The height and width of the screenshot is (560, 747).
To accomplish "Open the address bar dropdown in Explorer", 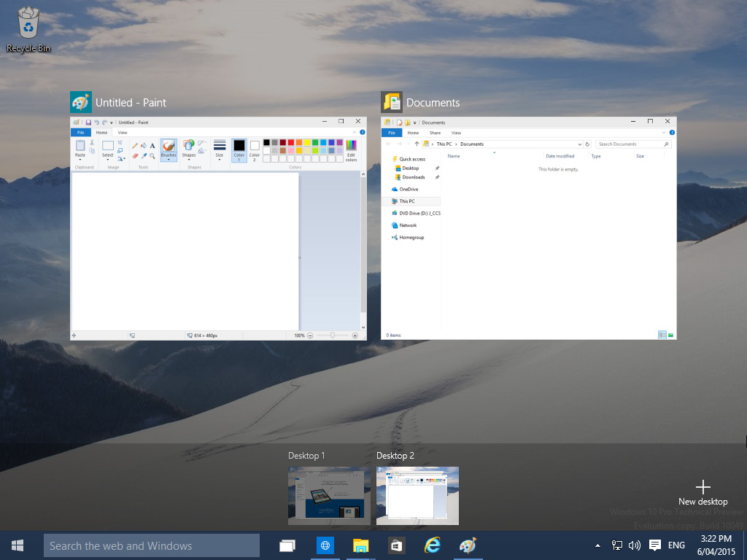I will pos(580,144).
